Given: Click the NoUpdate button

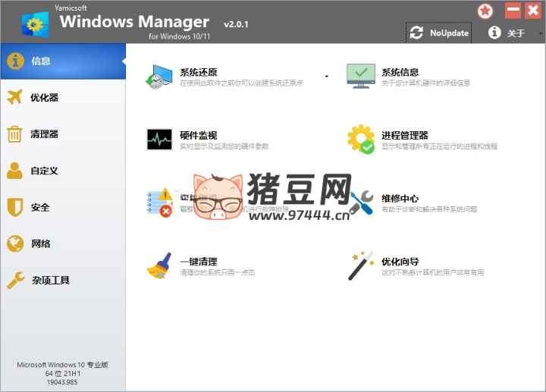Looking at the screenshot, I should point(440,33).
